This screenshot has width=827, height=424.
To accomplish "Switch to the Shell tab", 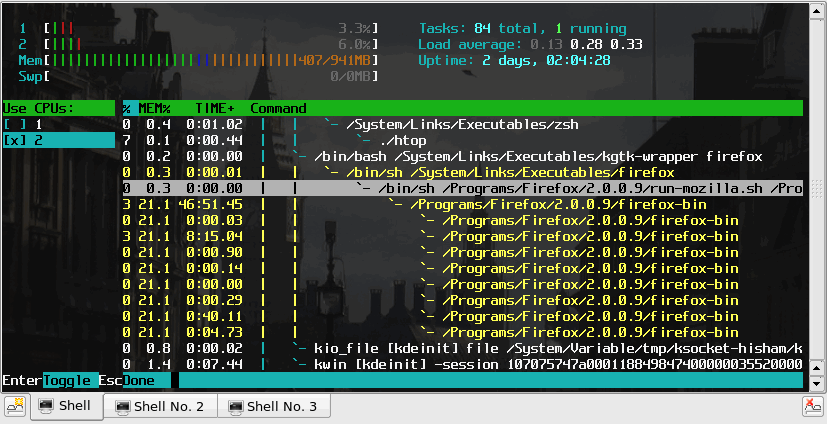I will [66, 406].
